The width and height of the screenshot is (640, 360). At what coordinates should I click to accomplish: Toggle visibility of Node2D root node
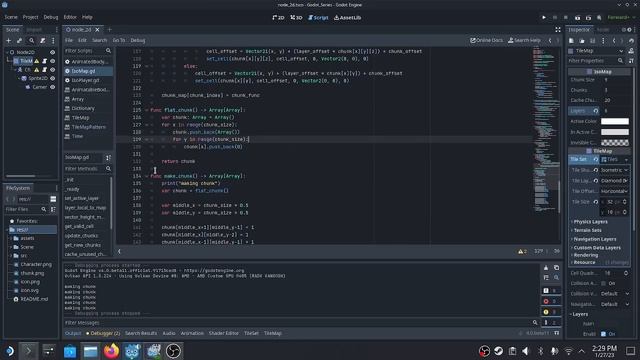tap(53, 52)
